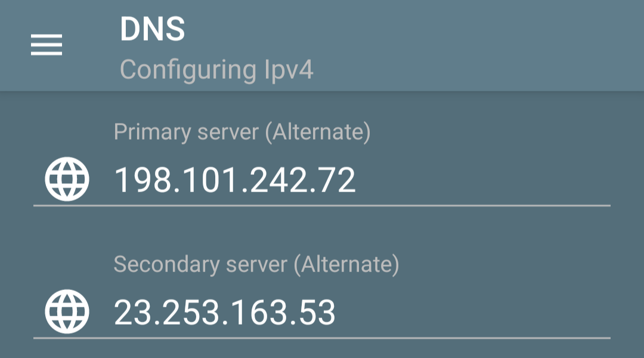Image resolution: width=644 pixels, height=358 pixels.
Task: Click the empty area right of primary IP
Action: point(483,180)
